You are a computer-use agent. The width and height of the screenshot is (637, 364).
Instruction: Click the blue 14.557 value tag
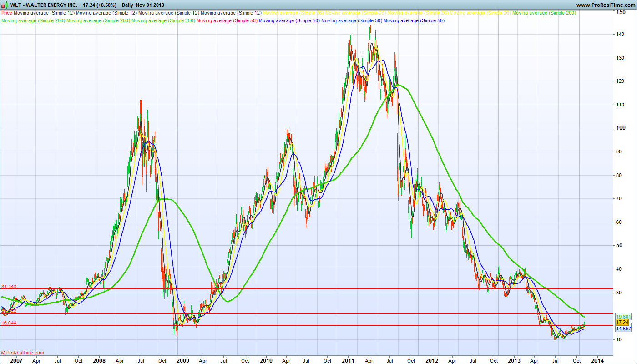622,328
